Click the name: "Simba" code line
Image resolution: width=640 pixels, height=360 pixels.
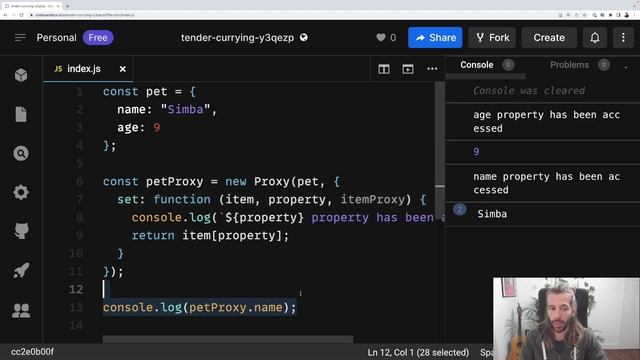pos(167,109)
